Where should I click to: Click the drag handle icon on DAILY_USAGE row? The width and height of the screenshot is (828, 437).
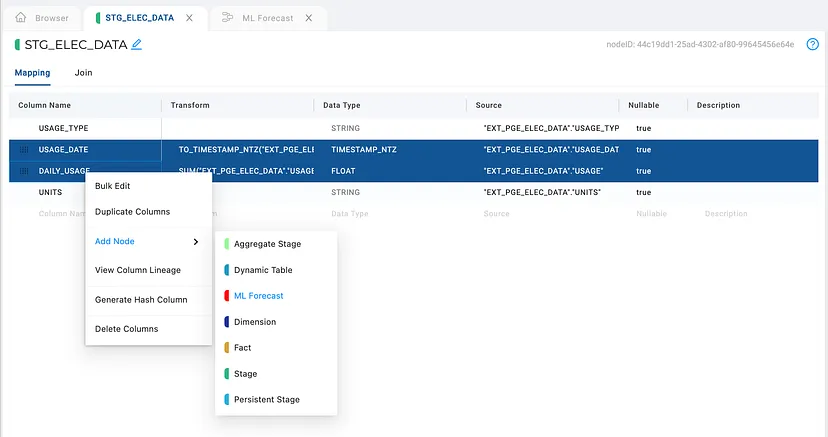[x=24, y=171]
